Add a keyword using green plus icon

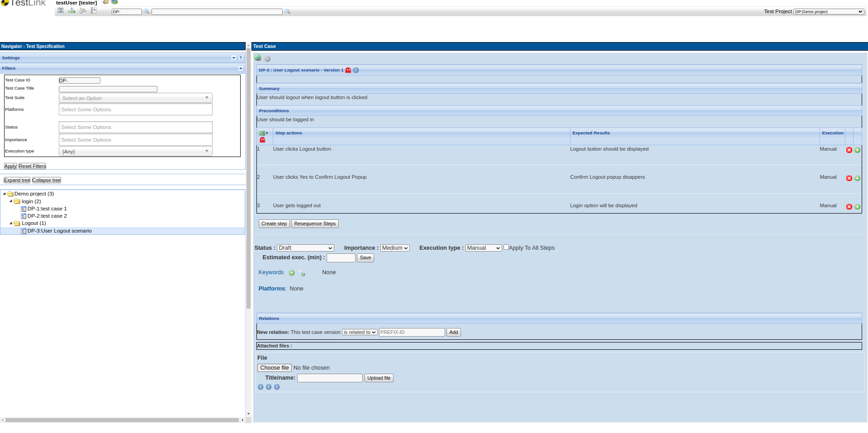292,273
